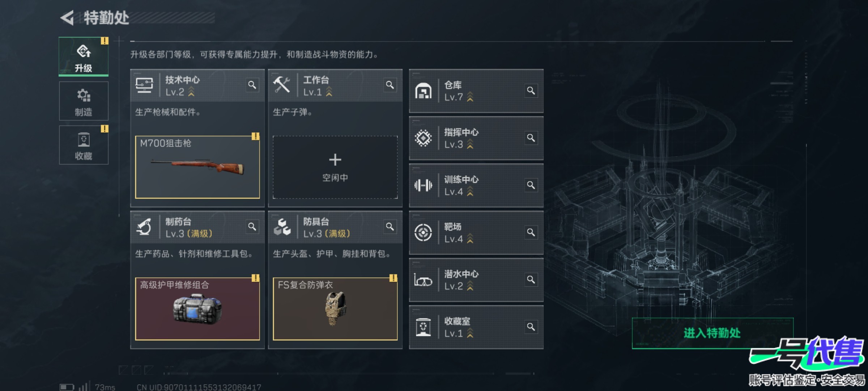The image size is (868, 391).
Task: Open the 收藏 sidebar tab
Action: (x=84, y=145)
